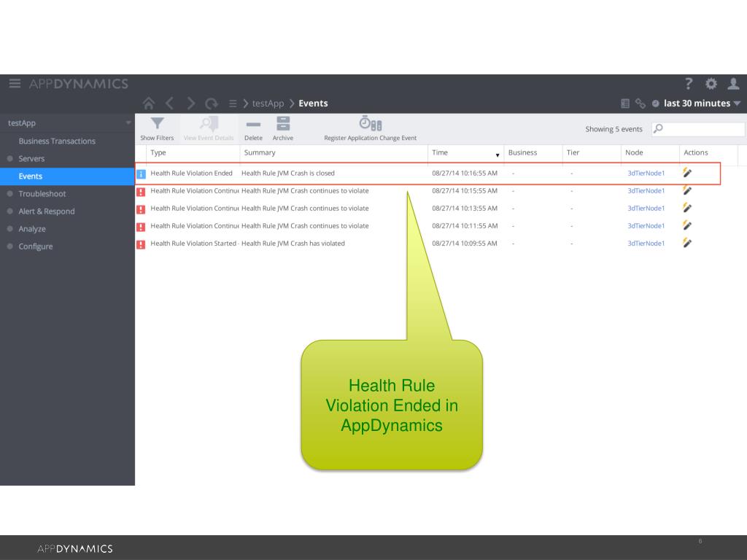Open the hamburger menu beside the AppDynamics logo
The height and width of the screenshot is (560, 747).
tap(15, 84)
